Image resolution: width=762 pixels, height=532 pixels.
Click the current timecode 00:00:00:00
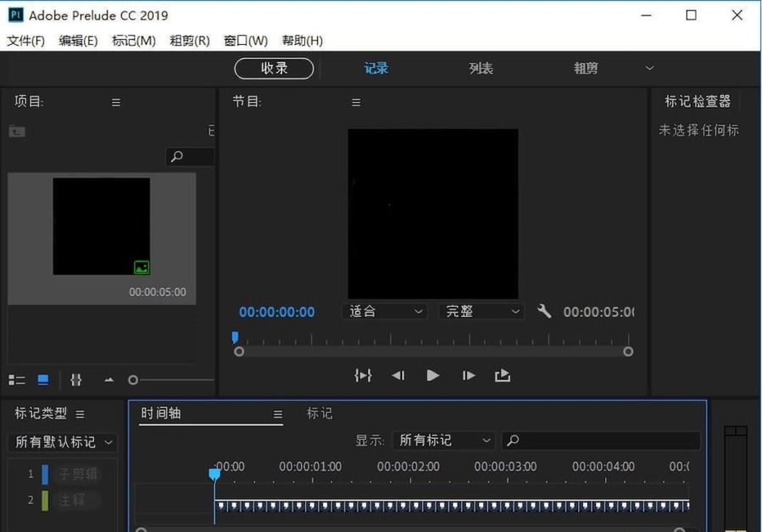coord(276,312)
